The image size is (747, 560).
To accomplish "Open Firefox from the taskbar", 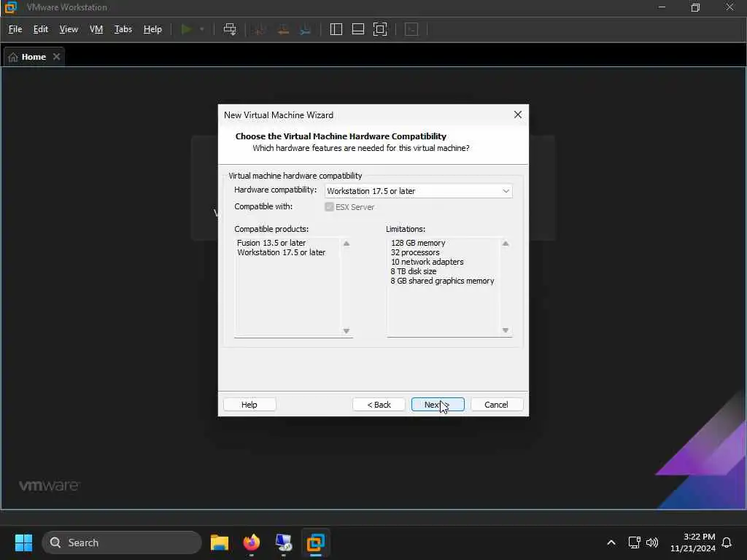I will point(252,542).
